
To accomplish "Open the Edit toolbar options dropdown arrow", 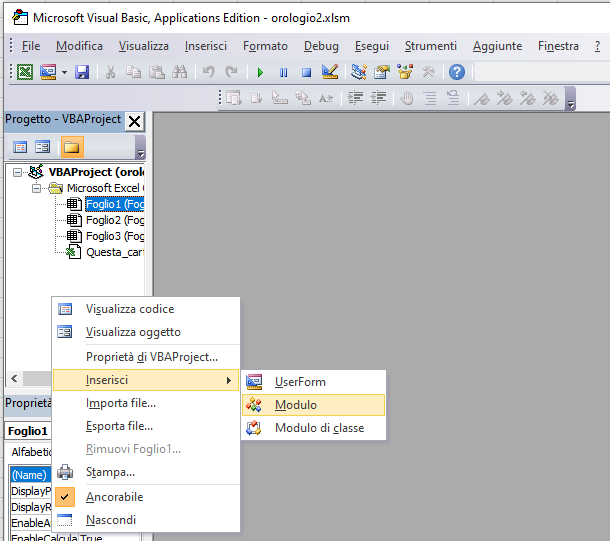I will [x=571, y=104].
